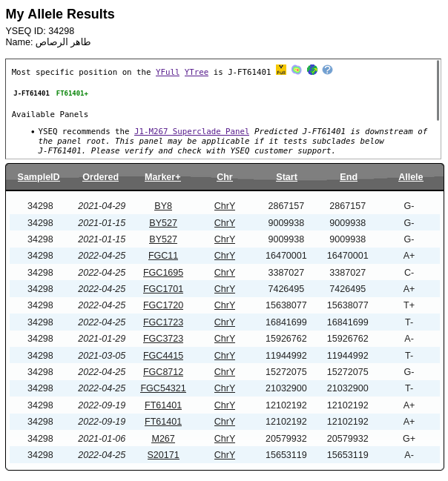
Task: Open the FGC1695 marker link
Action: click(x=163, y=273)
